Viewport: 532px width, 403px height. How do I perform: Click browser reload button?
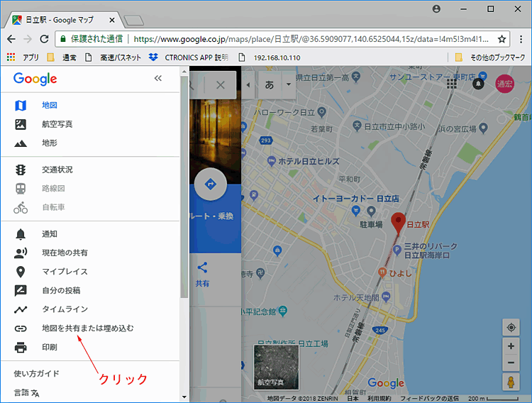(x=44, y=39)
